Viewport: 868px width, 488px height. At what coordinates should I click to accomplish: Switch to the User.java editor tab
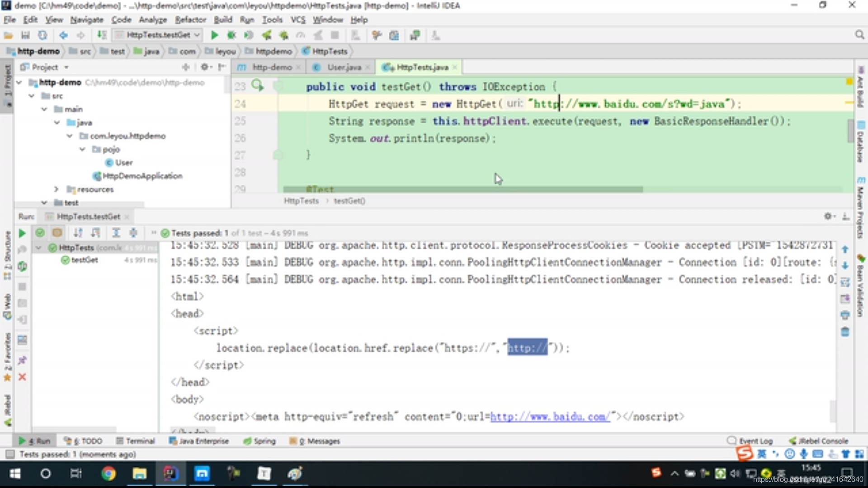click(x=340, y=67)
